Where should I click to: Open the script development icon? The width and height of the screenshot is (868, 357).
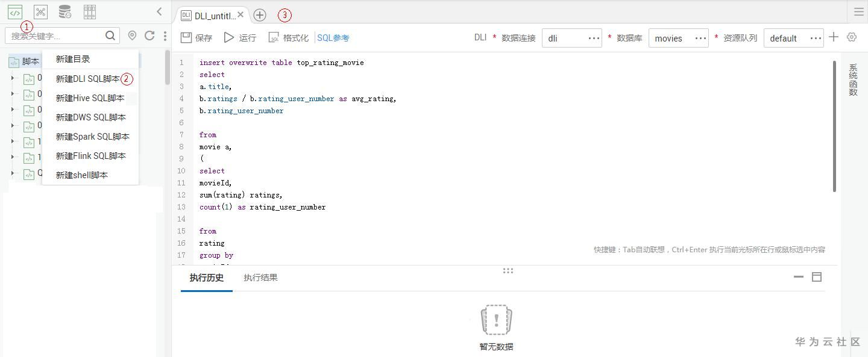point(15,11)
